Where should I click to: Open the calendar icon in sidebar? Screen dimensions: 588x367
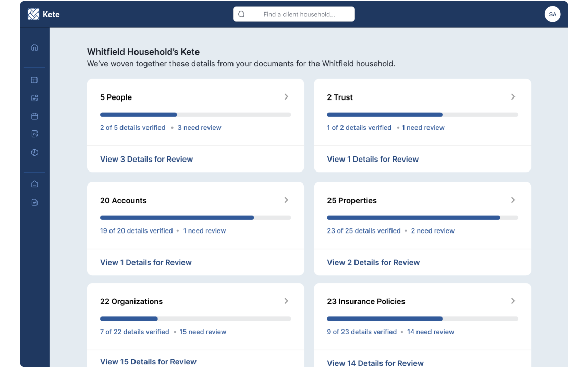[34, 116]
